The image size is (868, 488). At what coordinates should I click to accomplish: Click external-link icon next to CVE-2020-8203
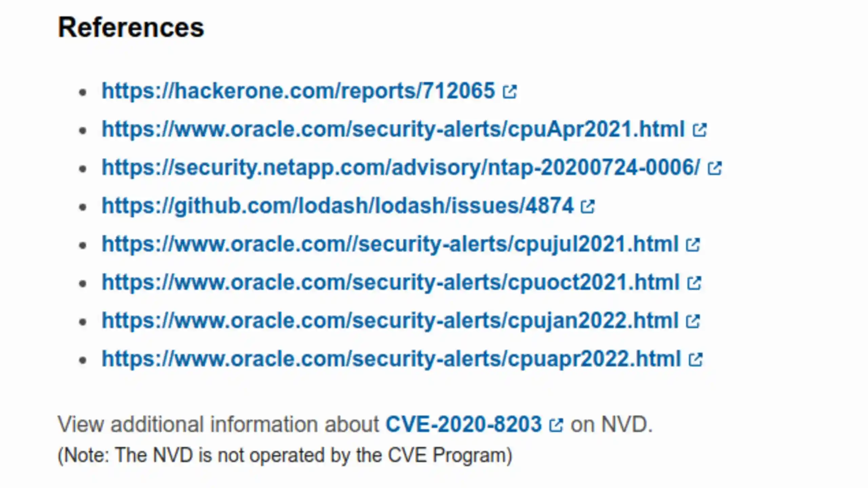(556, 425)
